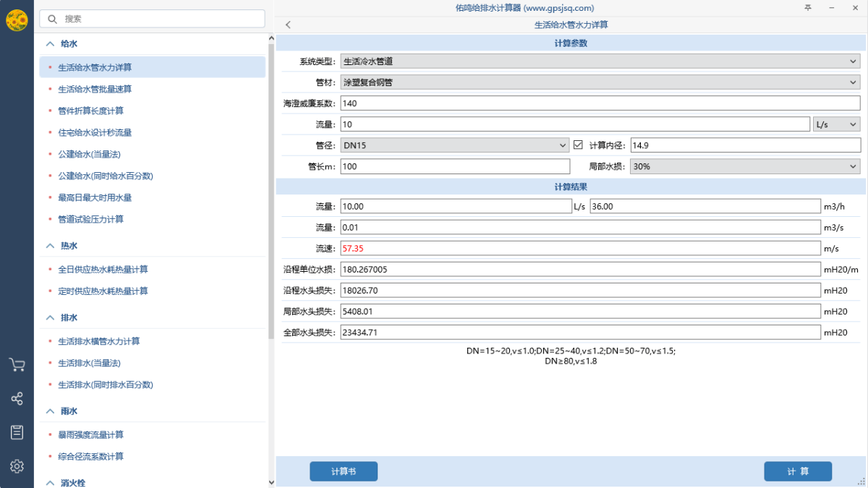Click the sidebar scrollbar down arrow
The image size is (868, 488).
pyautogui.click(x=271, y=482)
